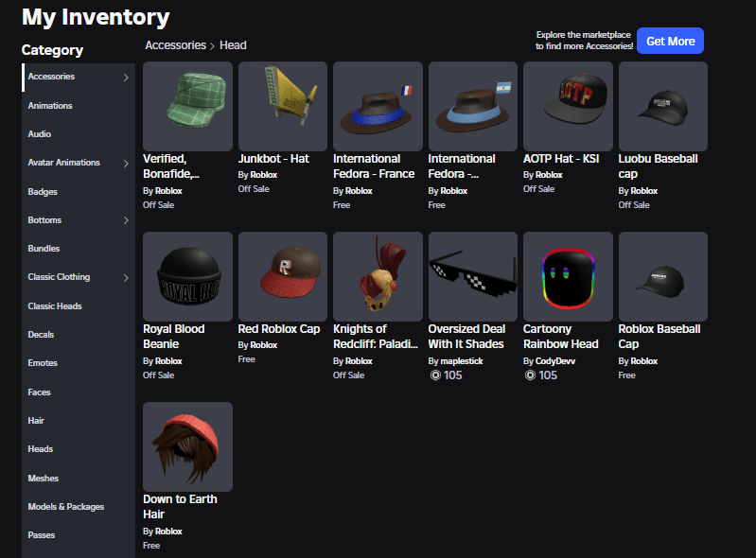Open the Royal Blood Beanie title link
756x558 pixels.
click(173, 337)
